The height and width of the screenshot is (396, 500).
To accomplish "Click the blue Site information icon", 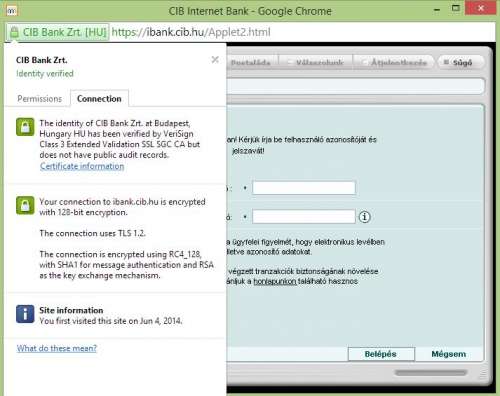I will click(x=25, y=314).
